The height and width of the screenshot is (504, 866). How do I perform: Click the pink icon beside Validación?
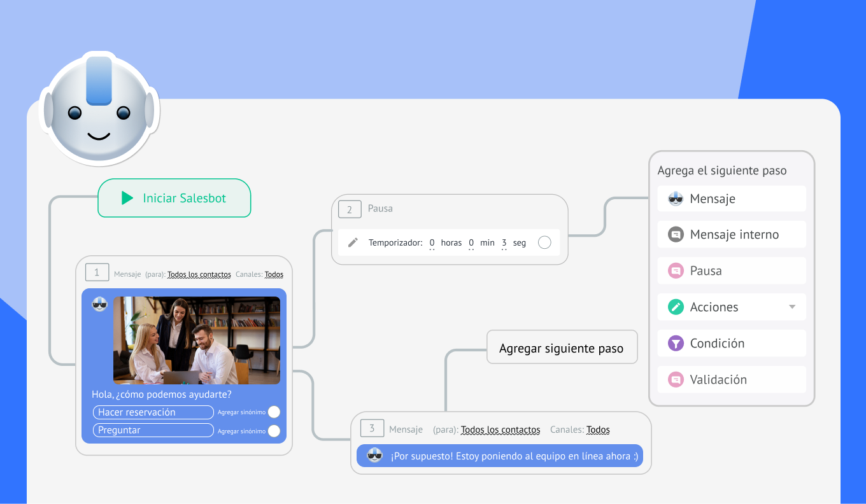point(676,380)
